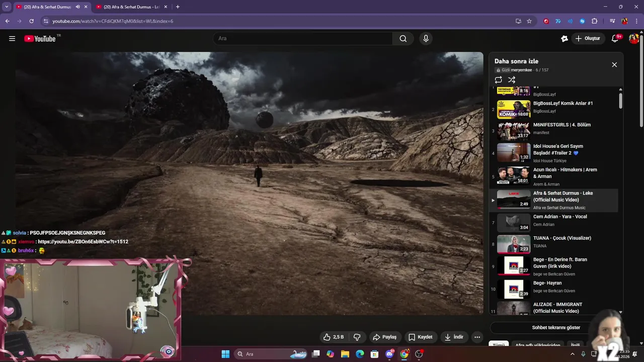Open Chrome profile avatar
This screenshot has width=644, height=362.
click(x=624, y=21)
